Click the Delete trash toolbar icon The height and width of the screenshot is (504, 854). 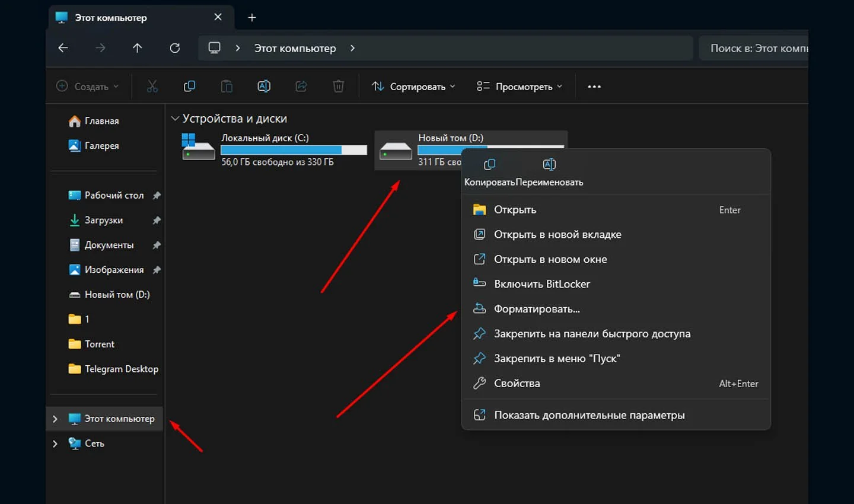(x=338, y=87)
